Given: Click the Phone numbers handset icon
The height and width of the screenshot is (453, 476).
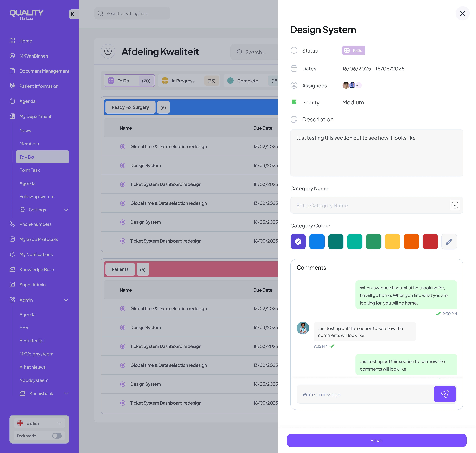Looking at the screenshot, I should coord(12,224).
